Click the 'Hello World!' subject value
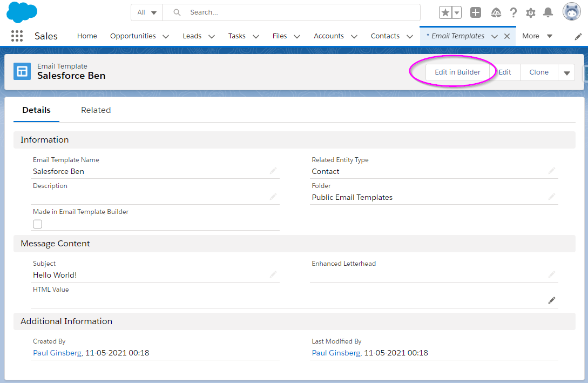Image resolution: width=588 pixels, height=383 pixels. (55, 275)
